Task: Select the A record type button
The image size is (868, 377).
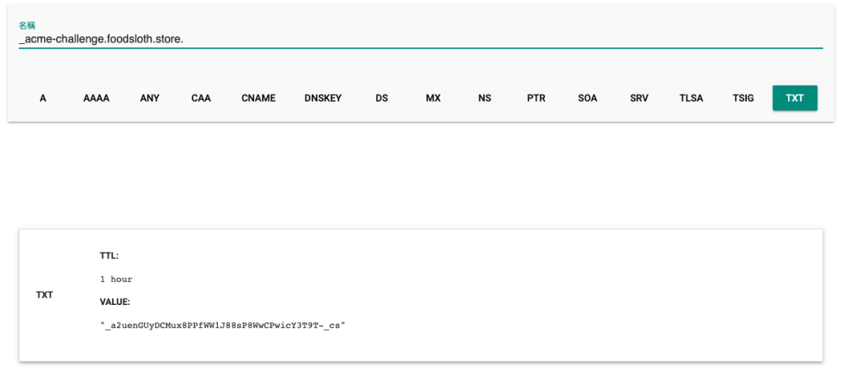Action: pyautogui.click(x=42, y=98)
